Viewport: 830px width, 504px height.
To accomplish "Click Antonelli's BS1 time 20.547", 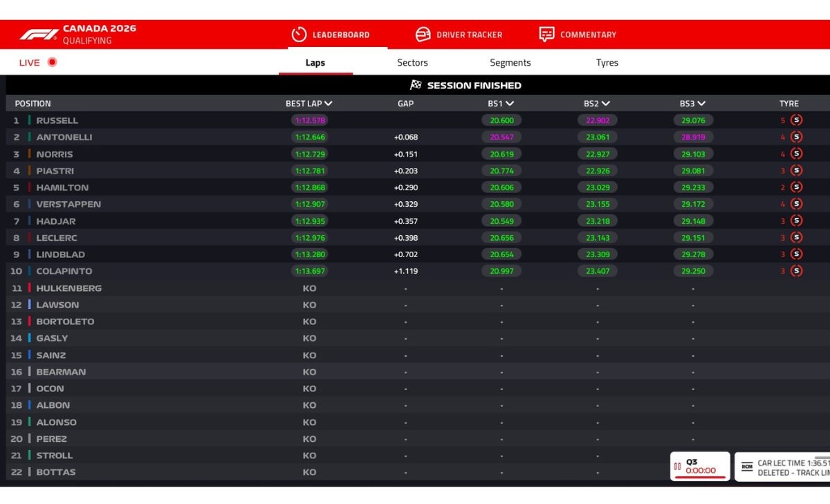I will pos(501,137).
